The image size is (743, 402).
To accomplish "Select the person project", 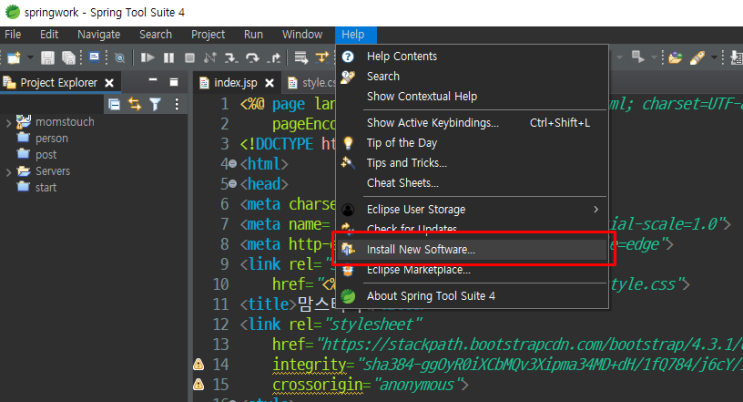I will (52, 138).
